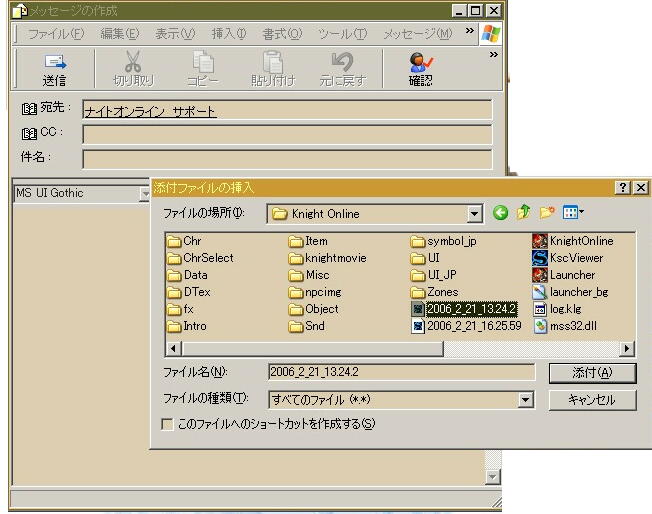Click the 元に戻す (Undo) toolbar icon
The height and width of the screenshot is (514, 652).
[x=343, y=62]
